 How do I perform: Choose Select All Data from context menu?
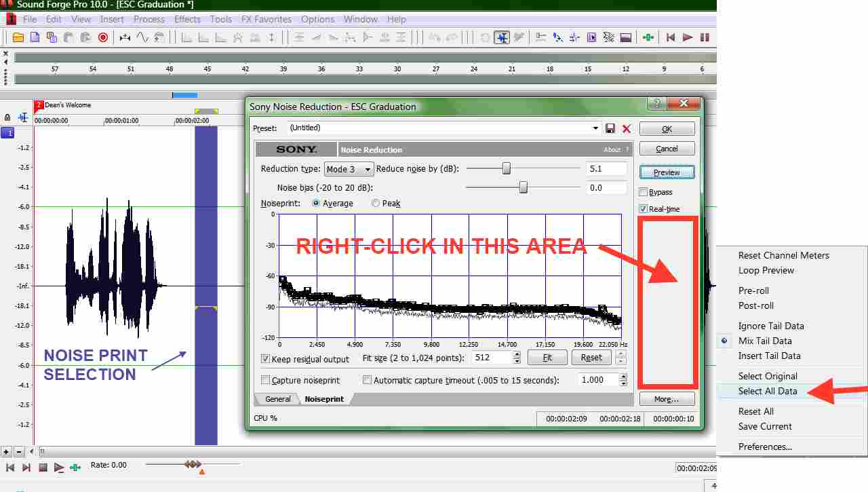point(768,391)
